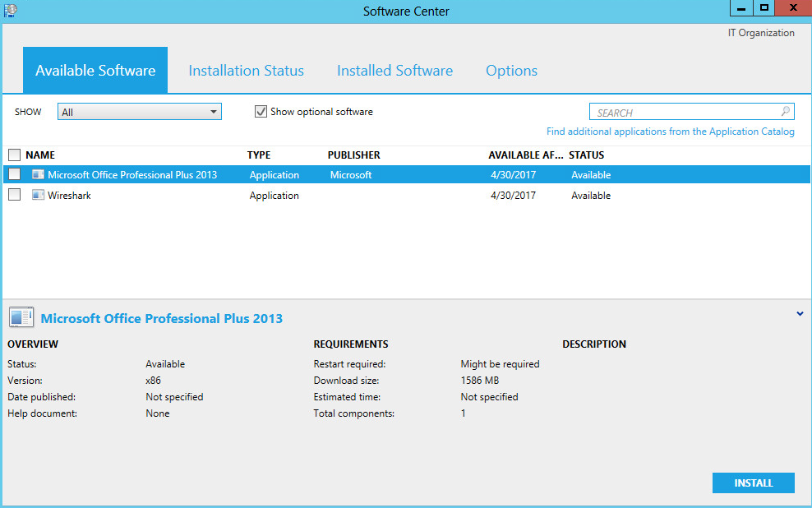Click Wireshark's Available status cell
Screen dimensions: 812x508
[591, 195]
